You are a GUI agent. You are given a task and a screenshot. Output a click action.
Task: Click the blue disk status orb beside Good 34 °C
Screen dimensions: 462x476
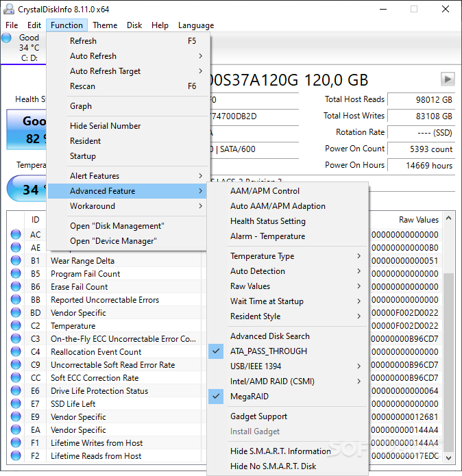point(6,38)
